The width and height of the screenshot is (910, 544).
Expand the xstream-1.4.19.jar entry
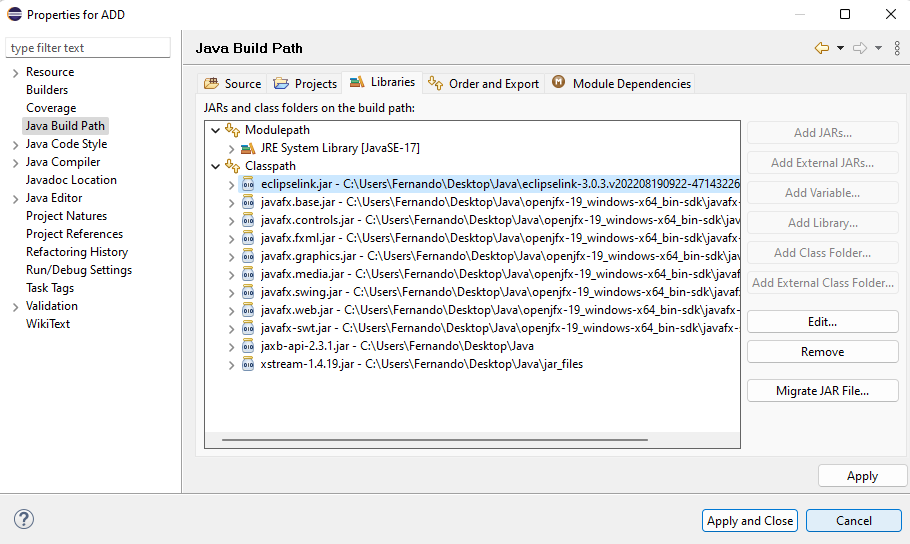coord(231,365)
